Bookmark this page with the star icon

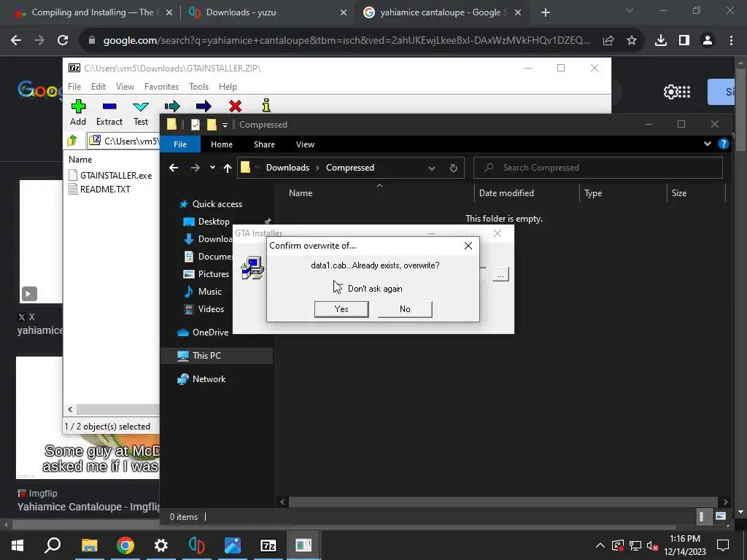tap(632, 41)
